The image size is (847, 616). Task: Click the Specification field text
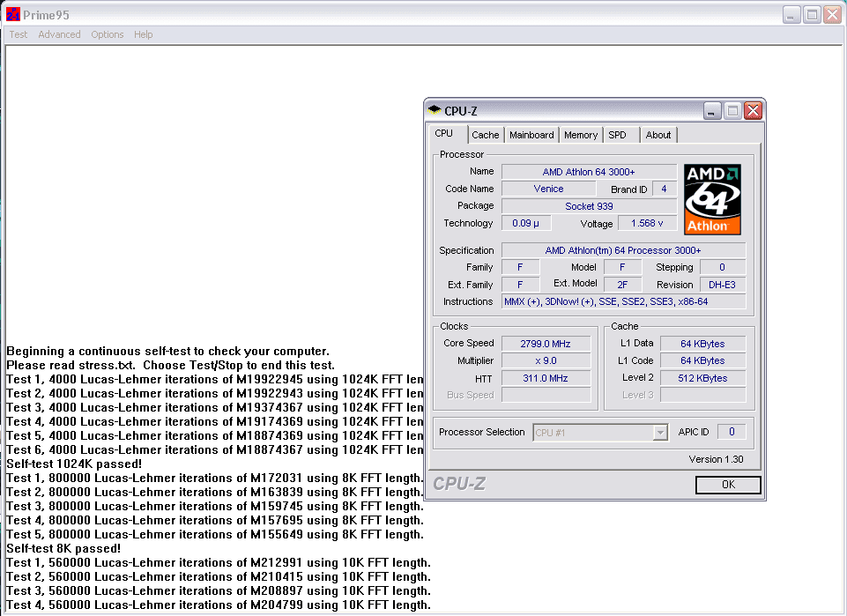(x=623, y=250)
